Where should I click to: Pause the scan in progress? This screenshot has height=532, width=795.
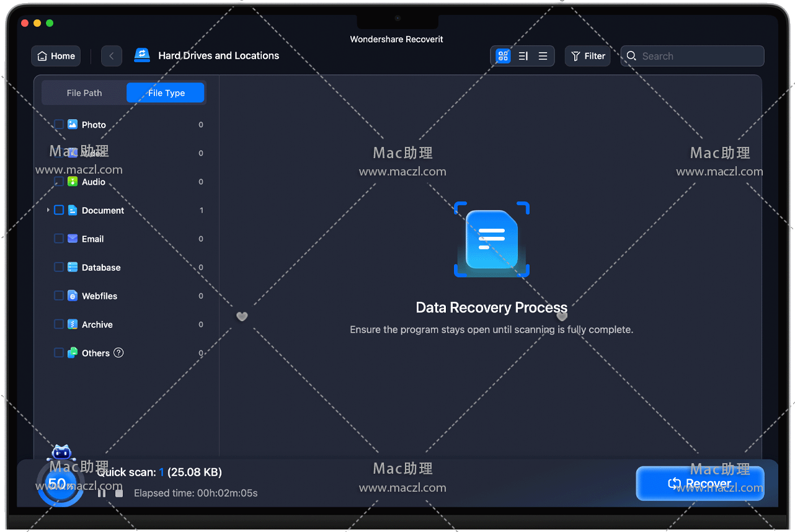[x=102, y=493]
